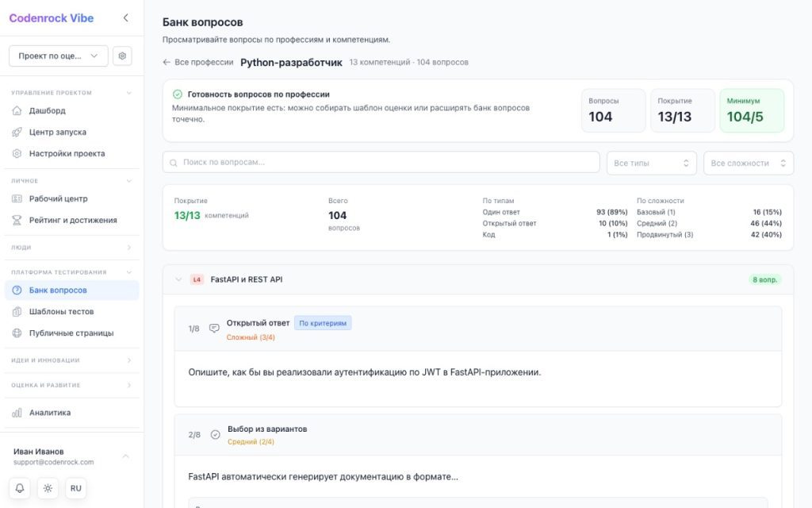812x508 pixels.
Task: Click the Dashboard house icon
Action: pyautogui.click(x=17, y=110)
